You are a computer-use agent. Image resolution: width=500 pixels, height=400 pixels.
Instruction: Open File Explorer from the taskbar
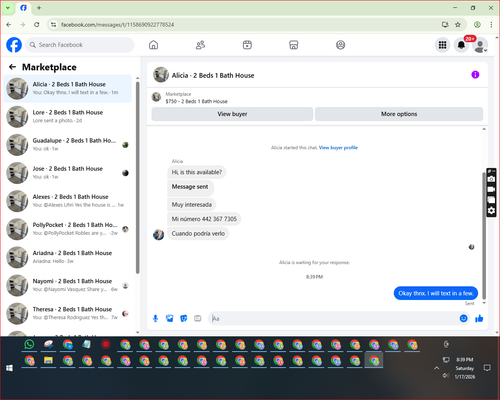coord(48,361)
